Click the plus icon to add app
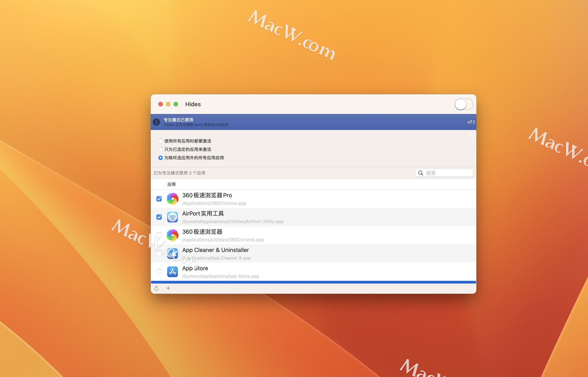The height and width of the screenshot is (377, 588). point(168,288)
